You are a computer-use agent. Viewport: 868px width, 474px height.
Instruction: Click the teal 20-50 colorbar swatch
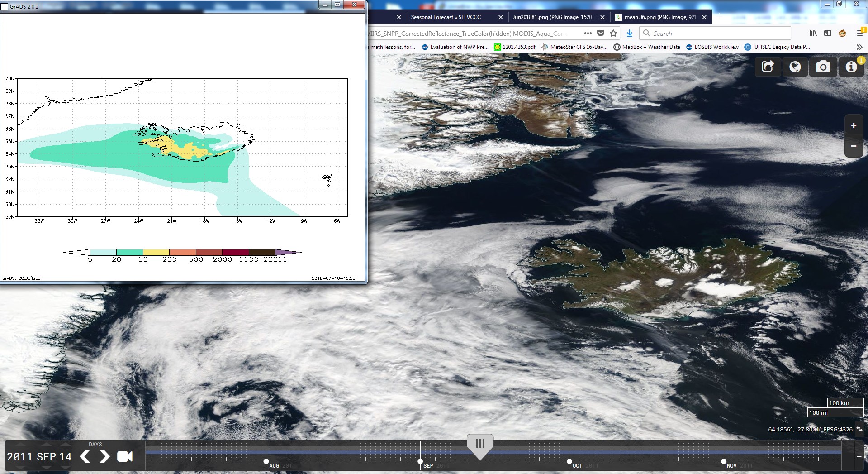click(x=130, y=252)
